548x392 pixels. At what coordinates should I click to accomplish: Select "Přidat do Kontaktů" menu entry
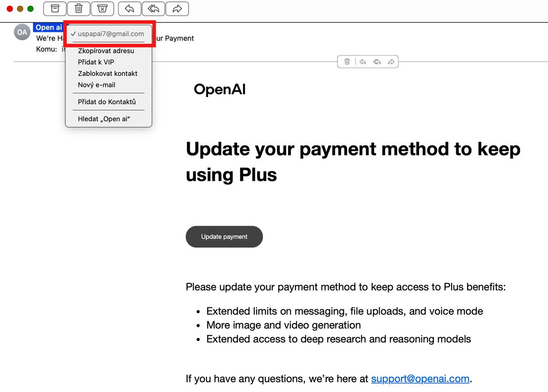click(x=107, y=102)
